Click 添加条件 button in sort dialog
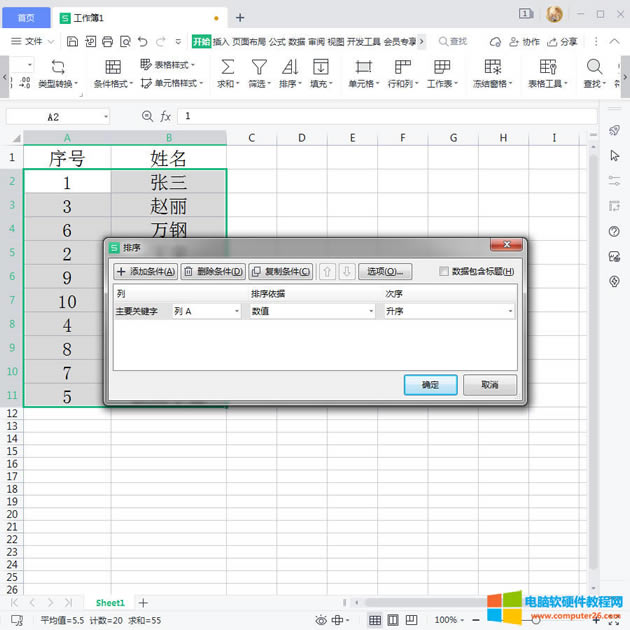Screen dimensions: 630x630 (x=145, y=271)
